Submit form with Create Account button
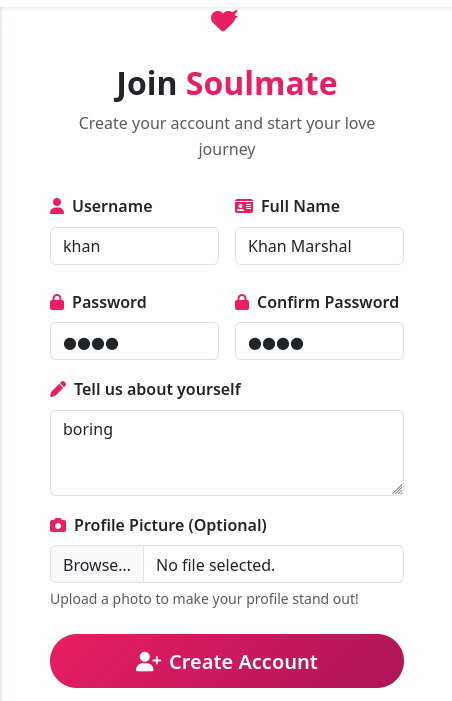The image size is (452, 701). 227,661
